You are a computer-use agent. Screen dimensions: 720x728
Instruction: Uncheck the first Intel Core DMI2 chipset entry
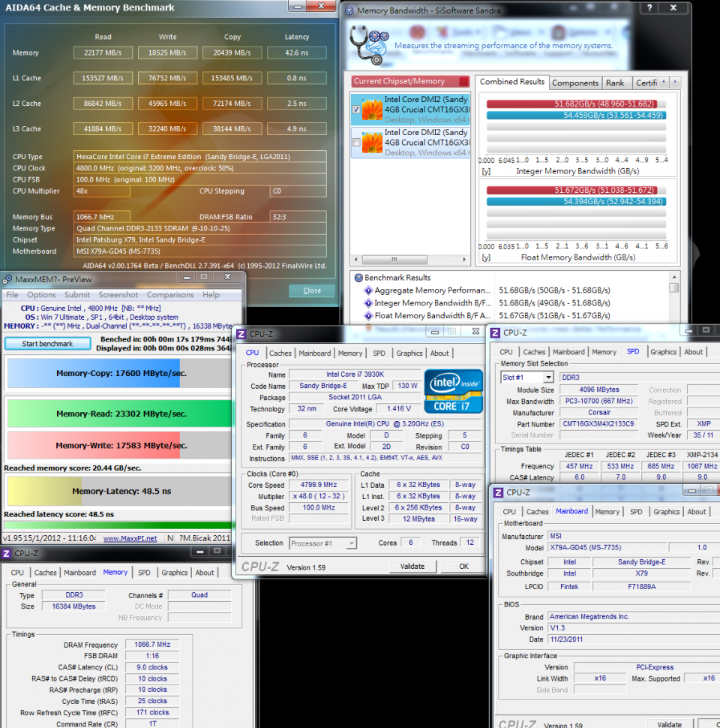(x=356, y=110)
